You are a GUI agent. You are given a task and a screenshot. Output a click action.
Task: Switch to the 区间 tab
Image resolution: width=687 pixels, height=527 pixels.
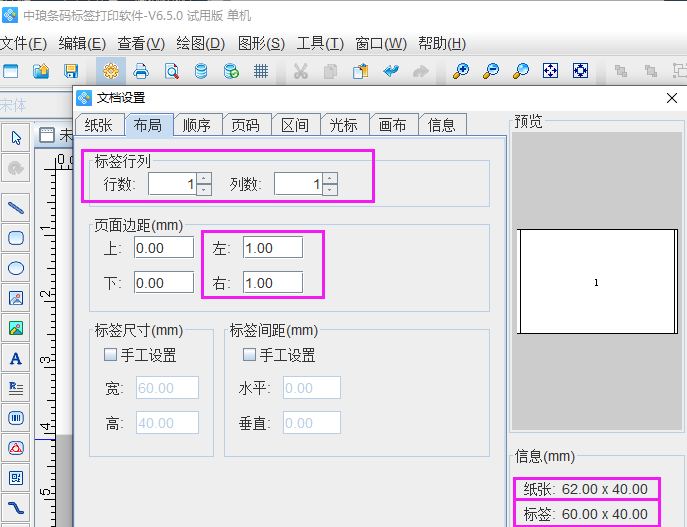[x=295, y=125]
